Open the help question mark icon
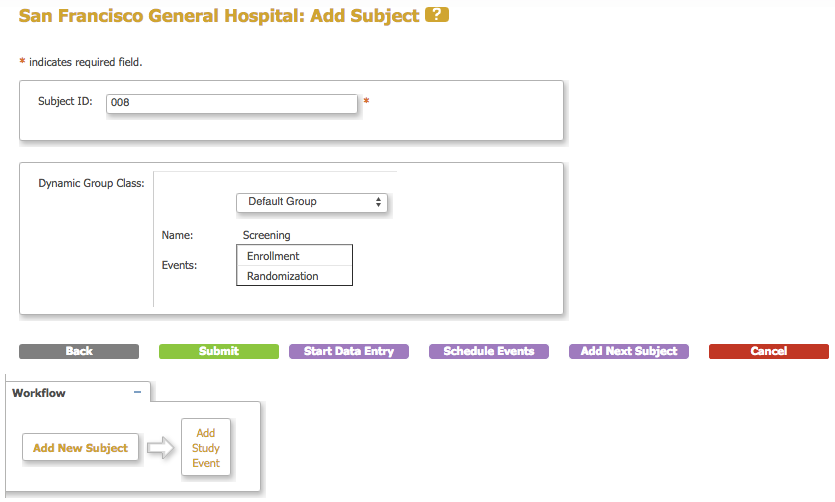This screenshot has height=502, width=835. (436, 15)
